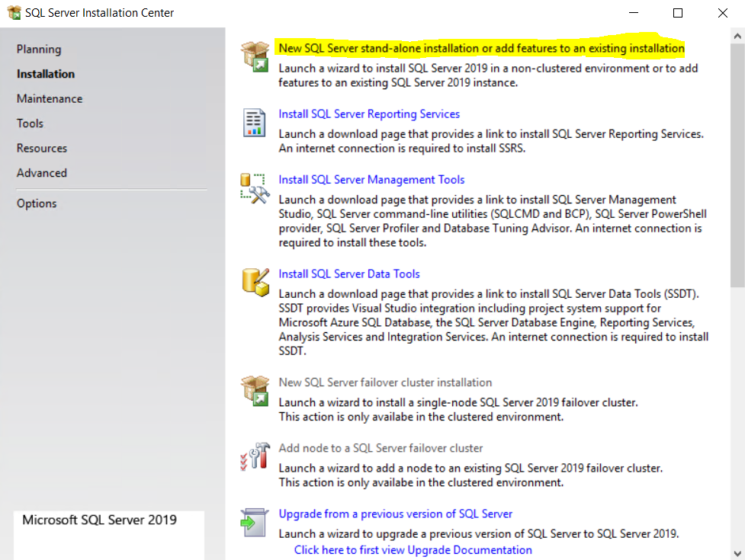Screen dimensions: 745x560
Task: Open Install SQL Server Reporting Services link
Action: pos(369,114)
